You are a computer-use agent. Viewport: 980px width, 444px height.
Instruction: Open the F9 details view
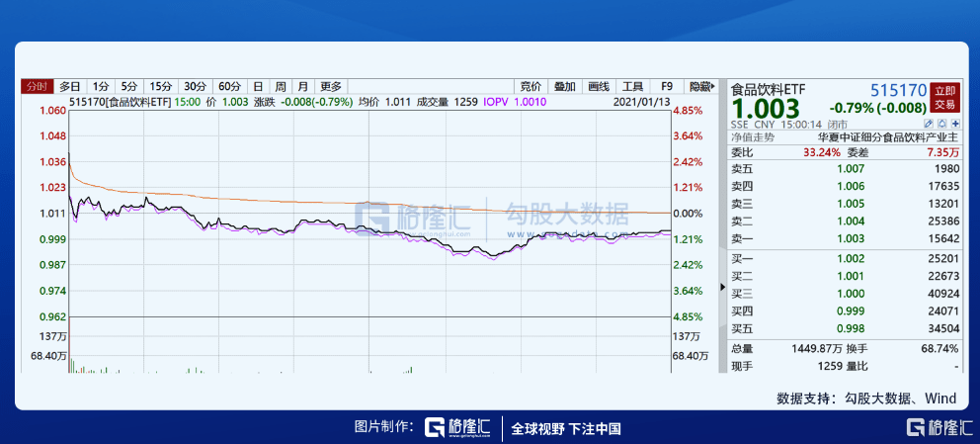[x=667, y=86]
